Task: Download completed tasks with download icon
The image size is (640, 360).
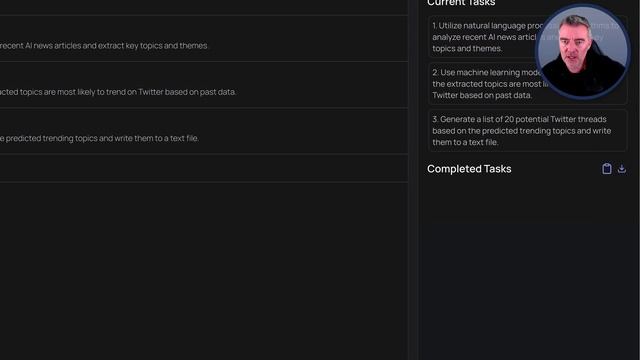Action: click(622, 169)
